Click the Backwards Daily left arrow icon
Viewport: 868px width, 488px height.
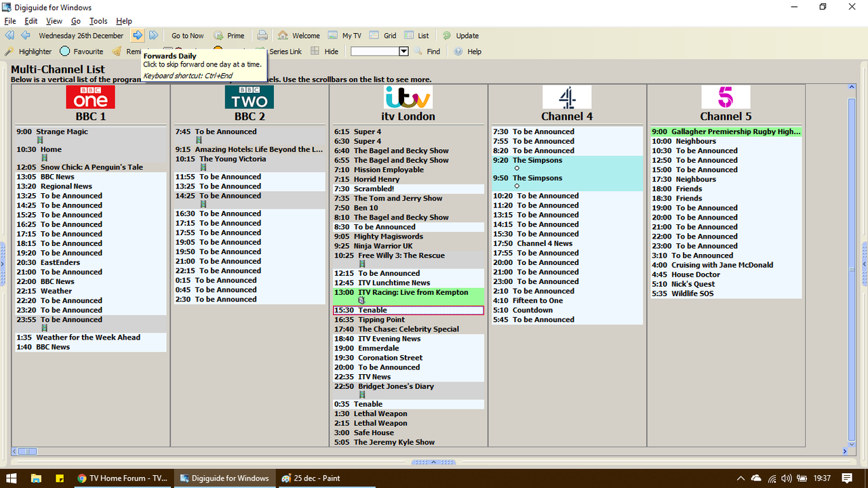pyautogui.click(x=25, y=35)
